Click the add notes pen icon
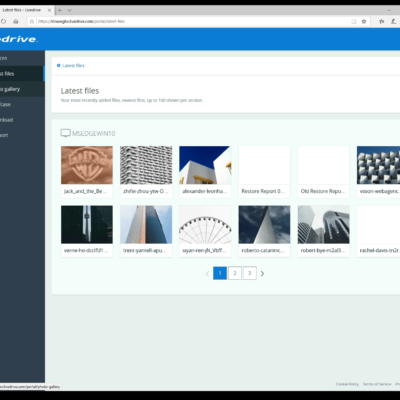The height and width of the screenshot is (400, 400). pyautogui.click(x=394, y=21)
